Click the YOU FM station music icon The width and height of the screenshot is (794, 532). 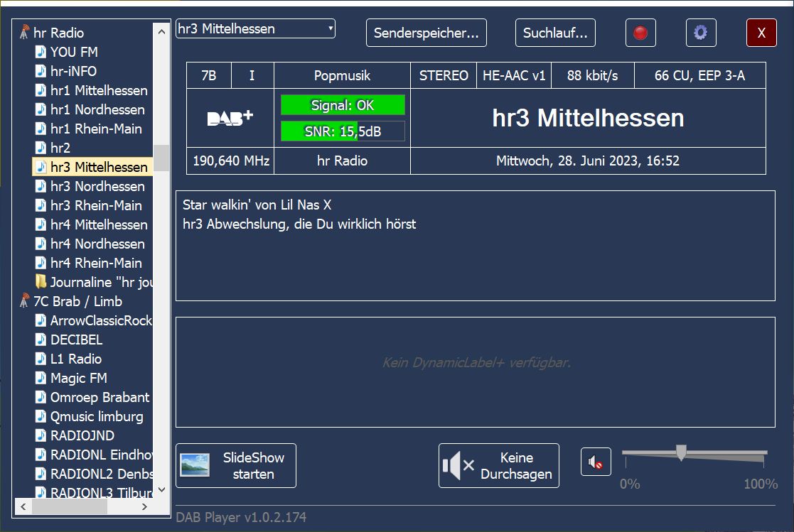[41, 52]
